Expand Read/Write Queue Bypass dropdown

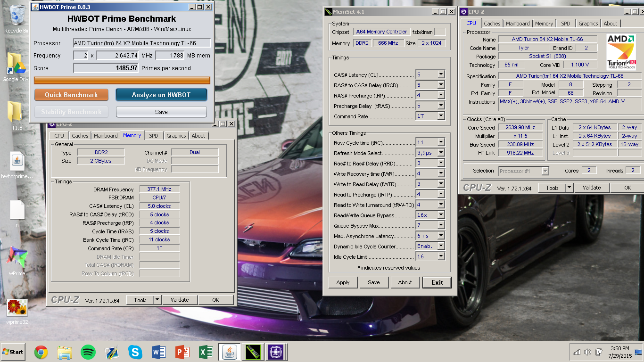pos(441,215)
